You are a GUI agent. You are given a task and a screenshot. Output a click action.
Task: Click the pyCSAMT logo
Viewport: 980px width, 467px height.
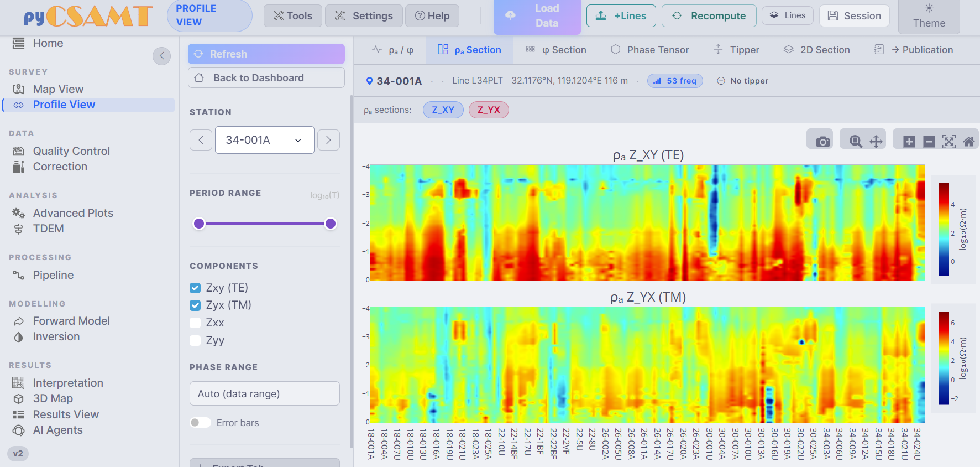tap(88, 17)
